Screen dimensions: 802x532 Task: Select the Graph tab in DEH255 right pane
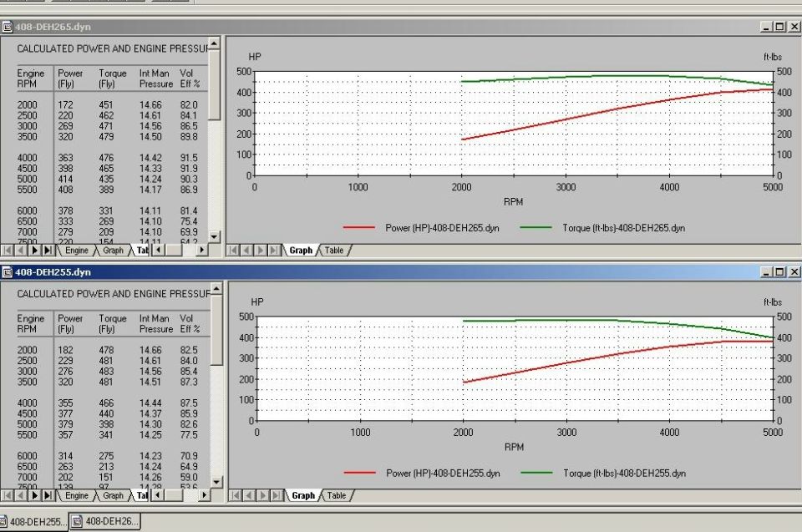pos(303,495)
